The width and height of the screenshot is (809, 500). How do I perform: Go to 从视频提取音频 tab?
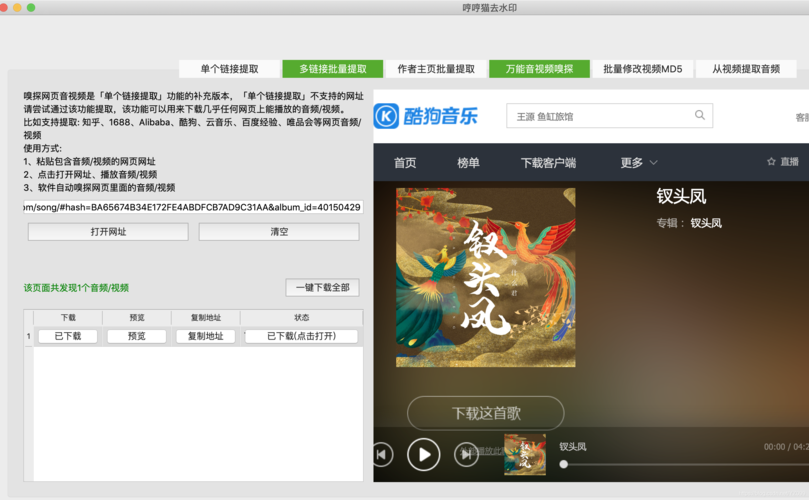[x=746, y=69]
